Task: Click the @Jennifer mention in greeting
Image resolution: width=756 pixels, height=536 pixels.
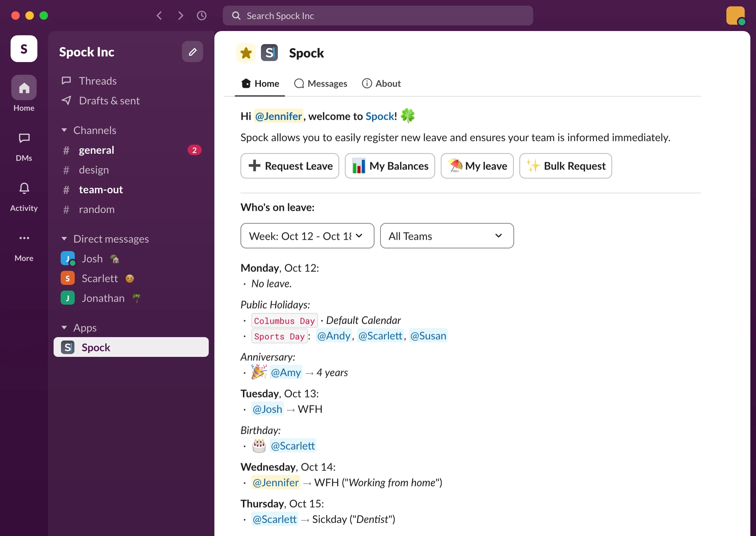Action: tap(278, 116)
